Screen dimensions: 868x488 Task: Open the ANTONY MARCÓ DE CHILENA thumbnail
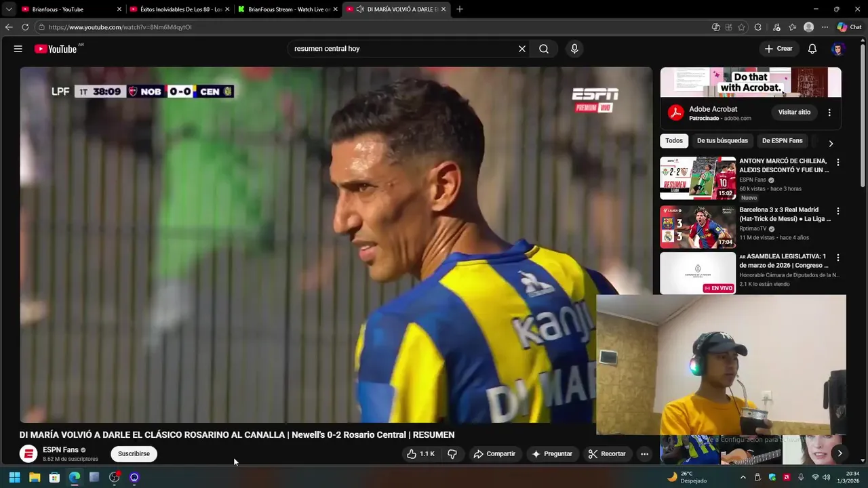tap(698, 178)
